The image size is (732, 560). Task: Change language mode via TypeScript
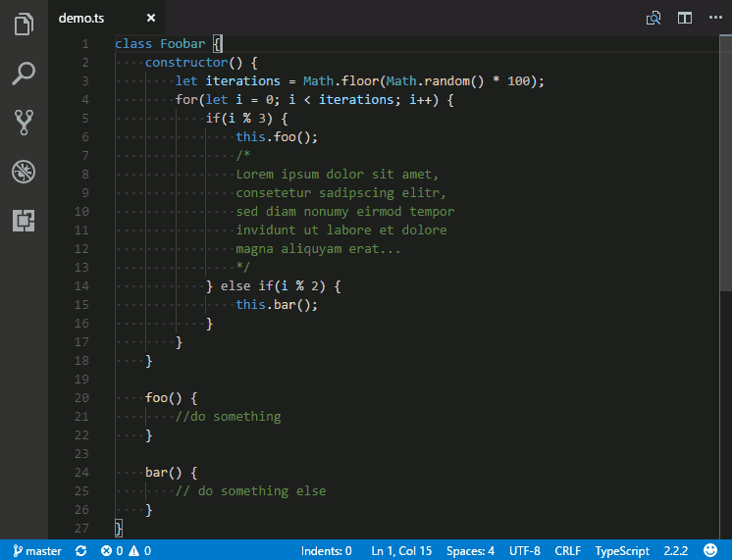[622, 551]
